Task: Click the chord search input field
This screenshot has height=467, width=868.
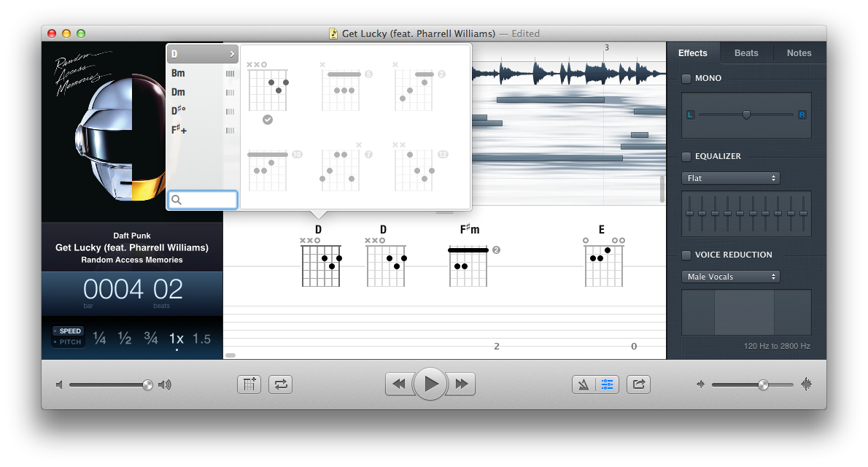Action: (x=203, y=200)
